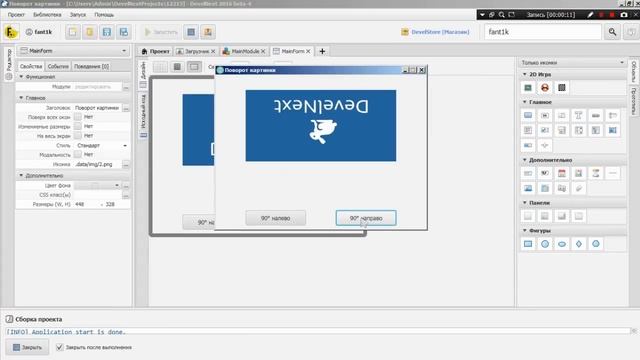Screen dimensions: 640x360
Task: Open the DevelStore Магазин link
Action: (436, 32)
